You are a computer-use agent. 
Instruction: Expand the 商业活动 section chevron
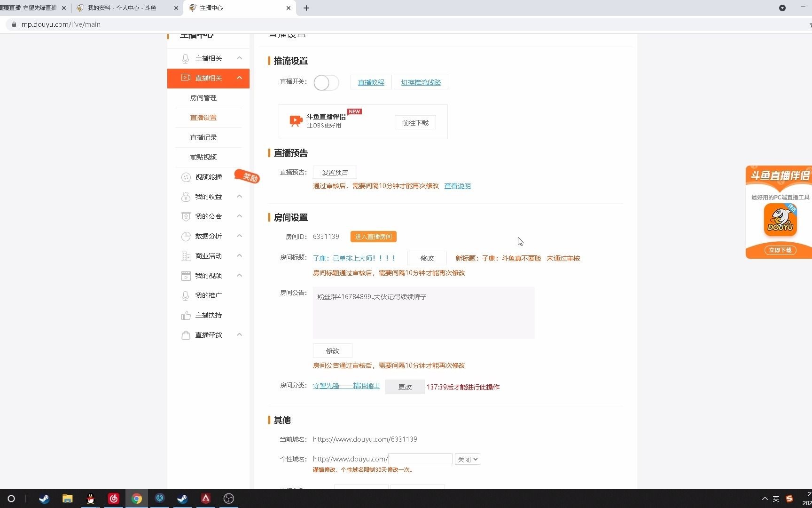point(239,256)
